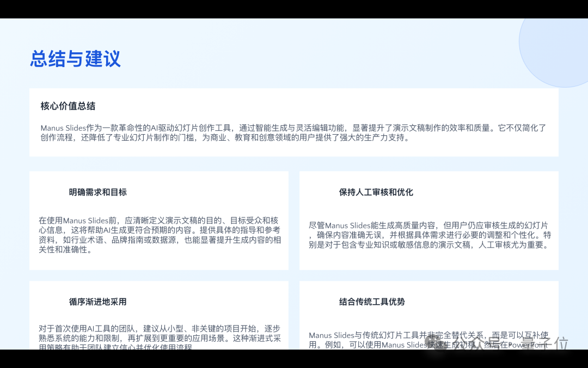The width and height of the screenshot is (588, 368).
Task: Click the paragraph starting "在使用Manus Slides前"
Action: click(160, 235)
